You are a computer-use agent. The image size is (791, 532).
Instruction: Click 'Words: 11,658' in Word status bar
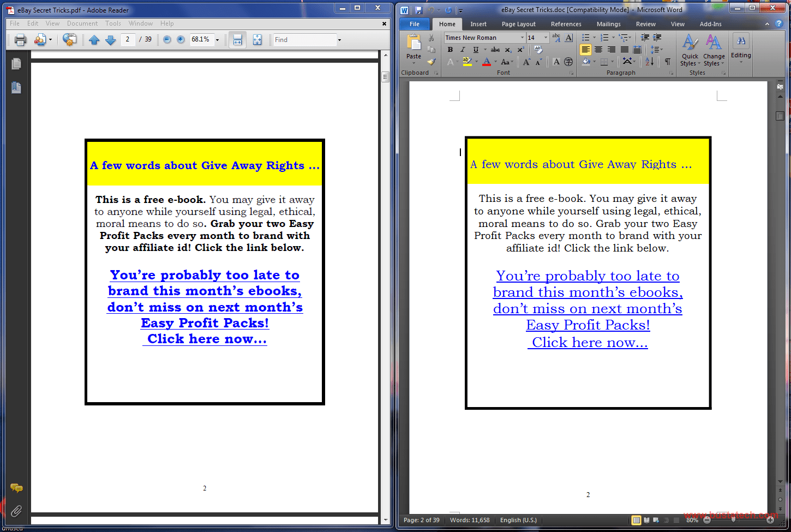tap(470, 520)
